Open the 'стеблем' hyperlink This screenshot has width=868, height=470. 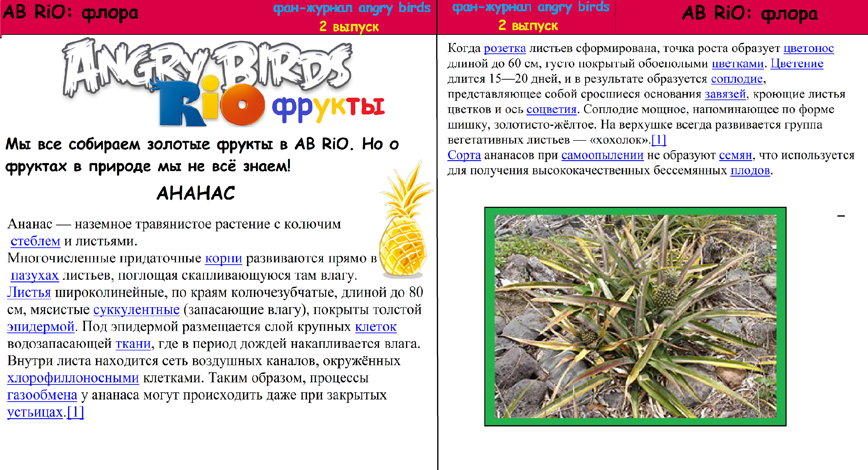coord(35,241)
